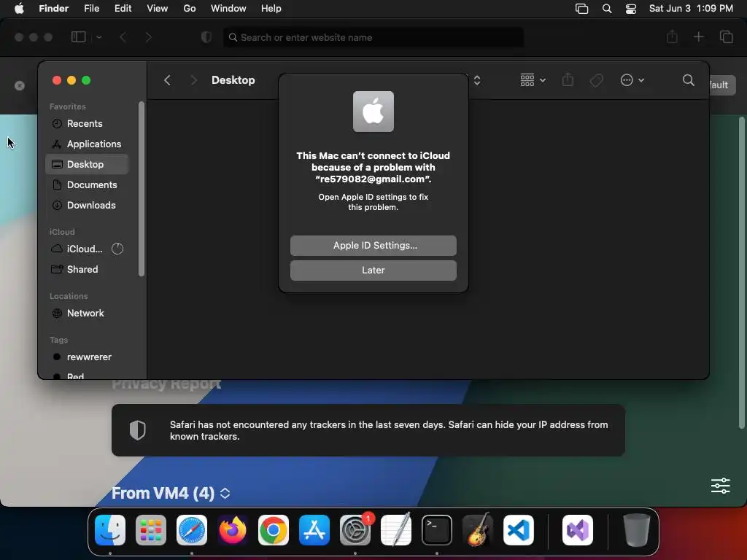Viewport: 747px width, 560px height.
Task: Open the App Store from the Dock
Action: 314,530
